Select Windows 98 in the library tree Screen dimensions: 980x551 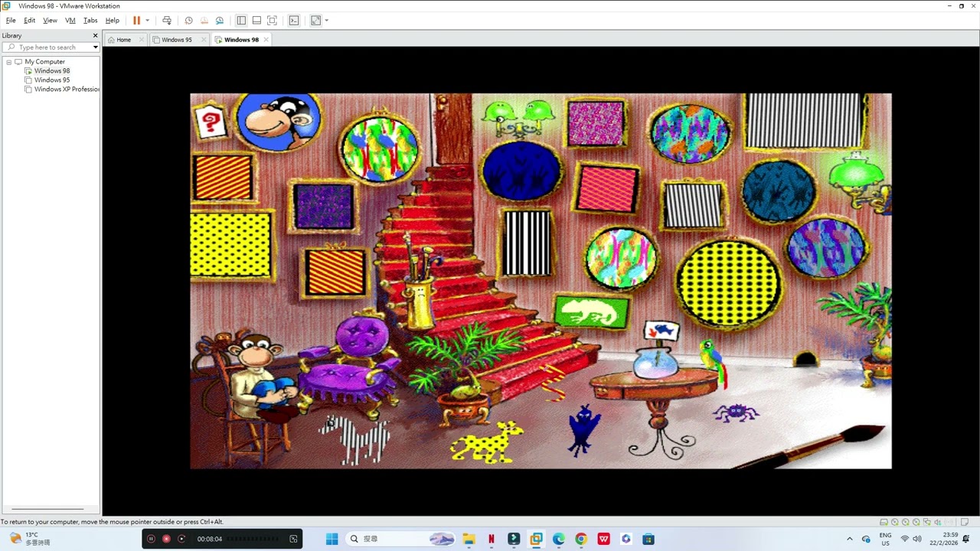pyautogui.click(x=52, y=71)
